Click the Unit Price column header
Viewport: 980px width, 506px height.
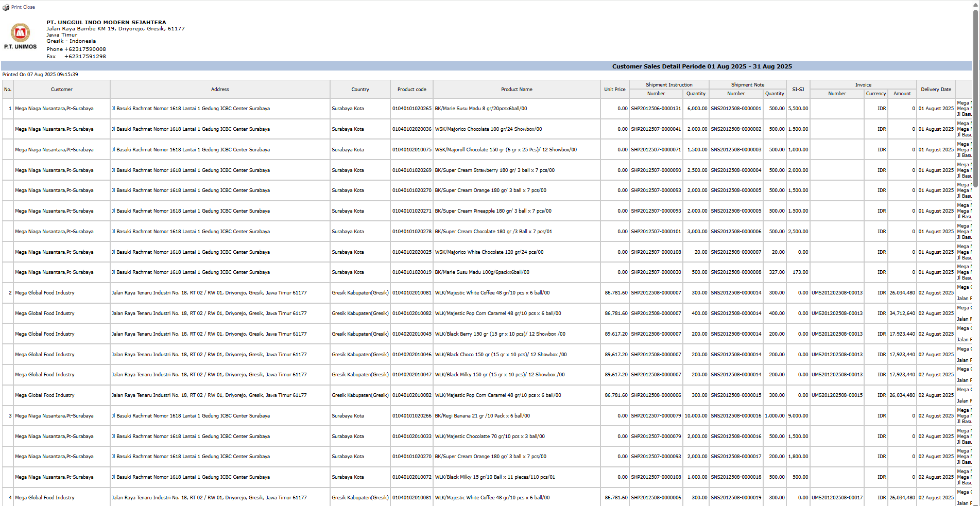pyautogui.click(x=614, y=90)
